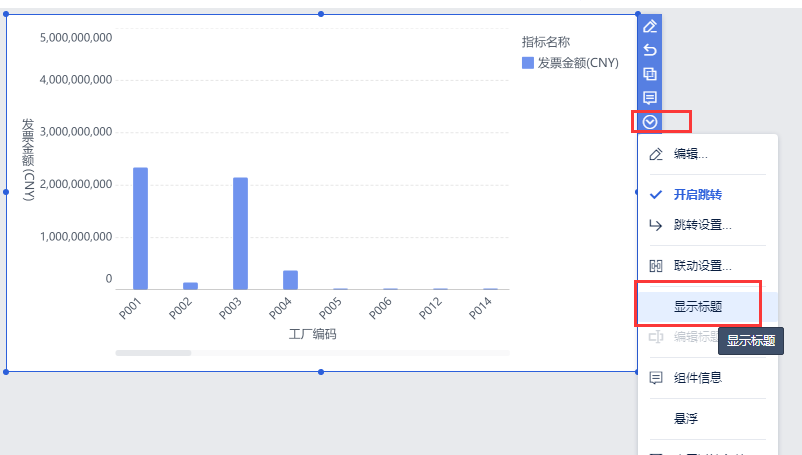
Task: Open 跳转设置... menu entry
Action: coord(702,225)
